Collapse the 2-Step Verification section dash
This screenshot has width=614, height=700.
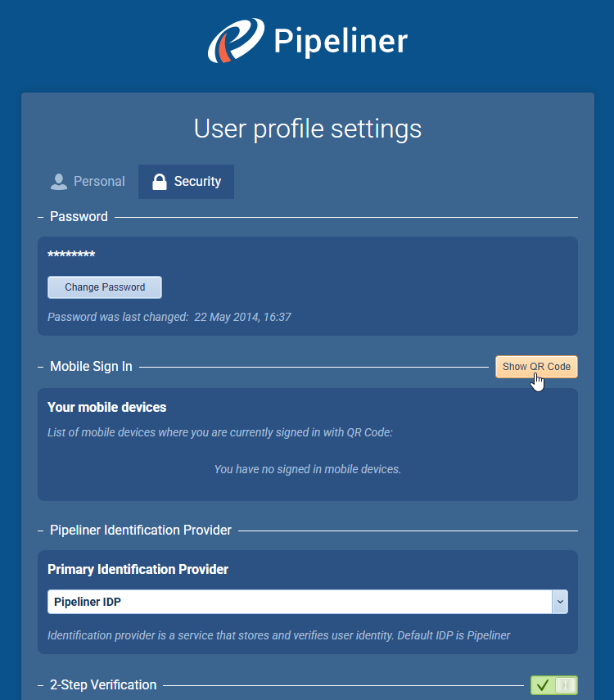[x=41, y=685]
